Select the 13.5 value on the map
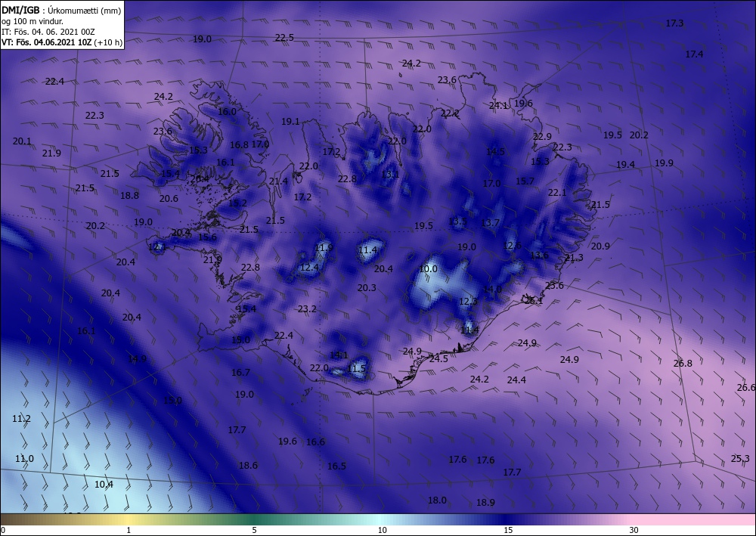Image resolution: width=756 pixels, height=536 pixels. (457, 222)
